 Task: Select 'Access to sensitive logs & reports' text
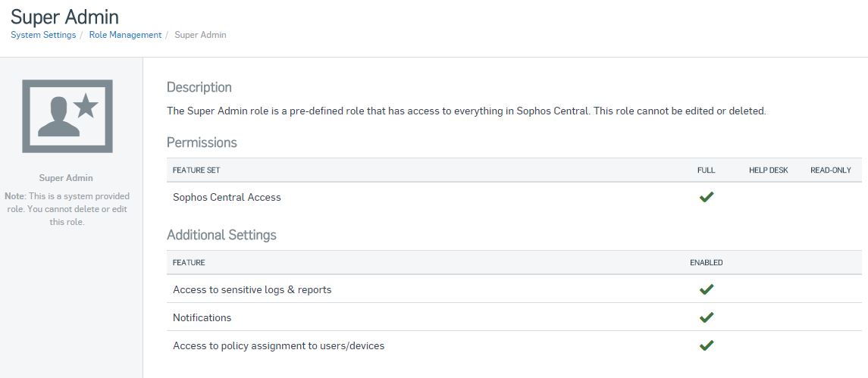(252, 289)
